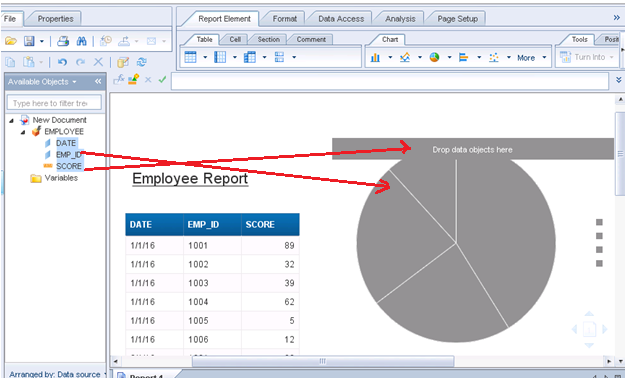The width and height of the screenshot is (628, 380).
Task: Click the horizontal scrollbar thumb
Action: pos(323,361)
